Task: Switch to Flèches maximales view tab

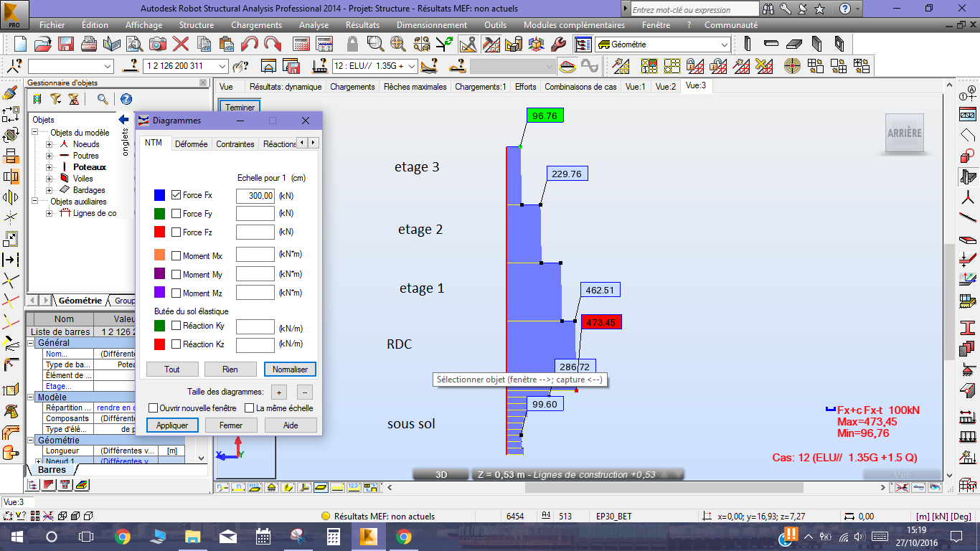Action: (415, 87)
